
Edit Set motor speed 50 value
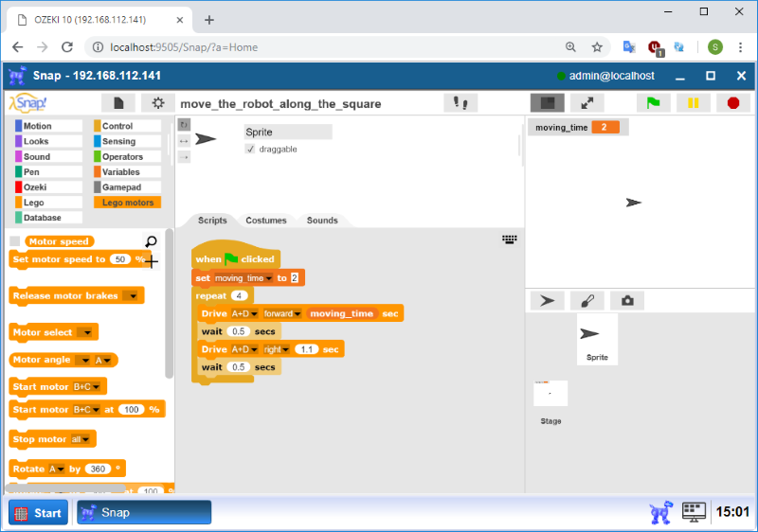[120, 259]
